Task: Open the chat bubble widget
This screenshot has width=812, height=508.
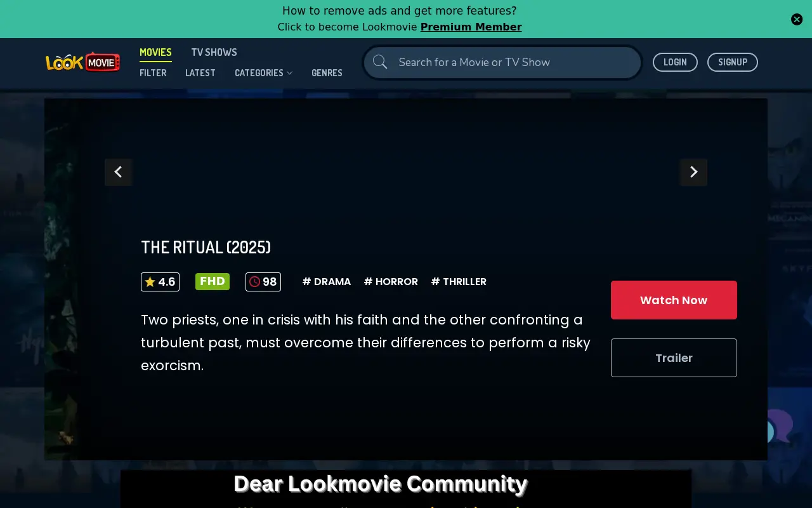Action: pyautogui.click(x=779, y=427)
